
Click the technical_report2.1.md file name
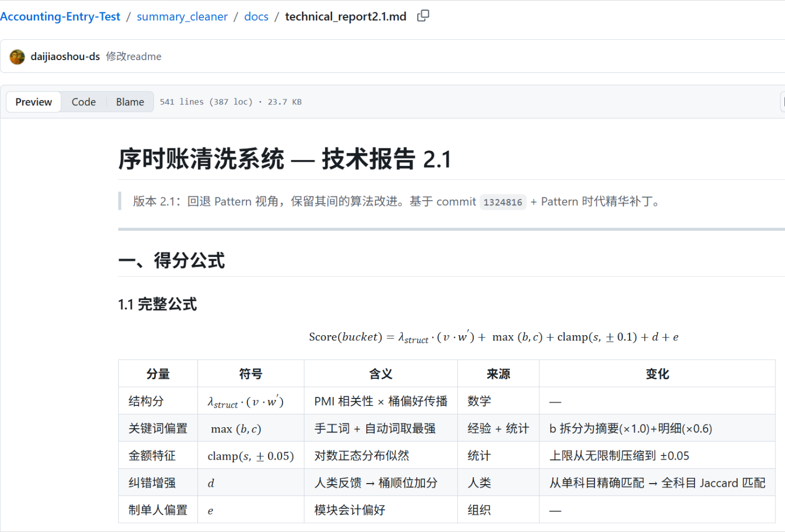(x=345, y=16)
